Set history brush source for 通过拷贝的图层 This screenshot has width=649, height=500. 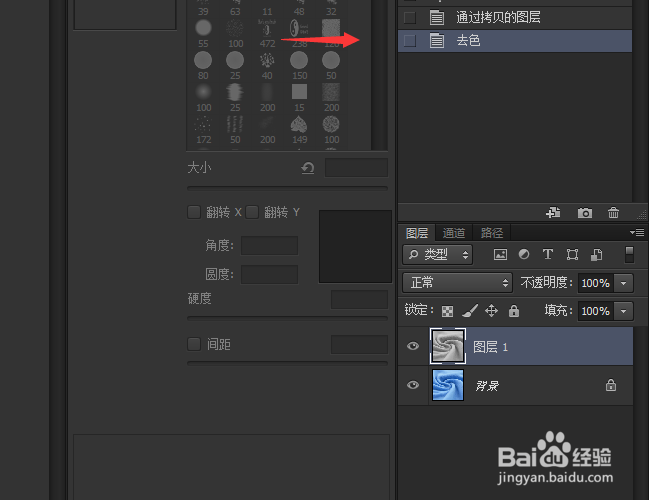(x=410, y=17)
